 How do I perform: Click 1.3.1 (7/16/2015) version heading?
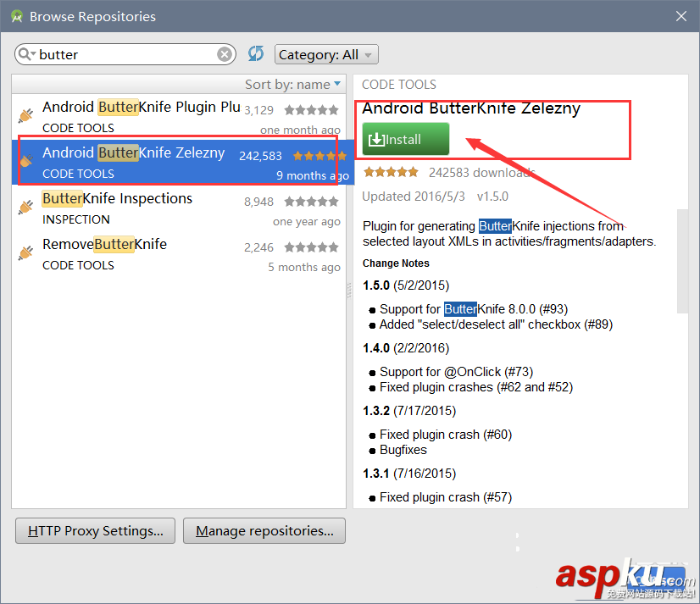[409, 474]
